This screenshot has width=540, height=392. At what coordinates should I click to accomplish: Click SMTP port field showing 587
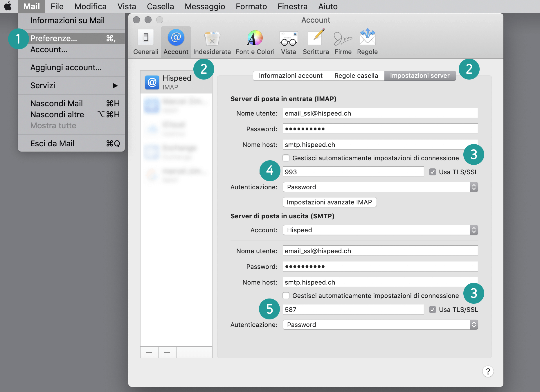coord(353,310)
